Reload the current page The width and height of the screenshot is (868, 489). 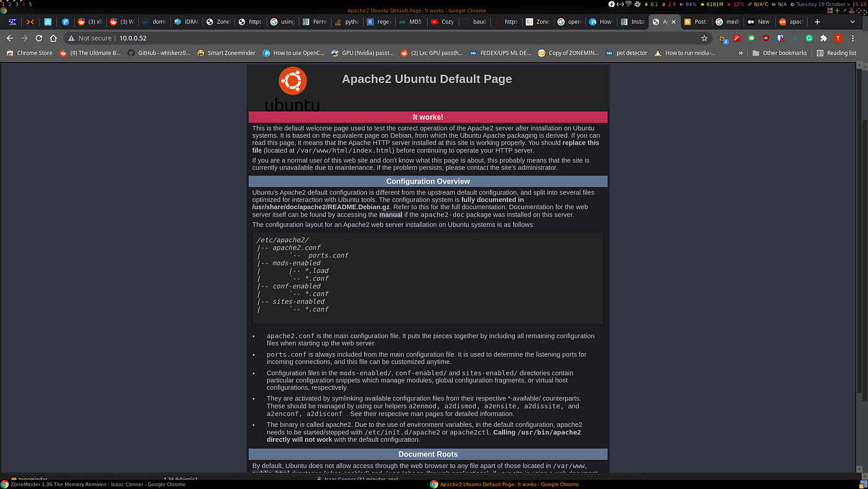tap(38, 38)
